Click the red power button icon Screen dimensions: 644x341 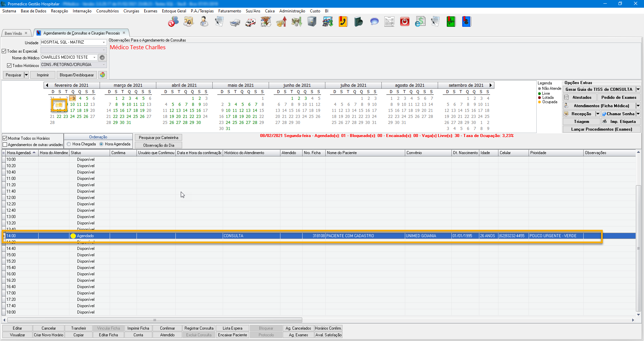[405, 22]
